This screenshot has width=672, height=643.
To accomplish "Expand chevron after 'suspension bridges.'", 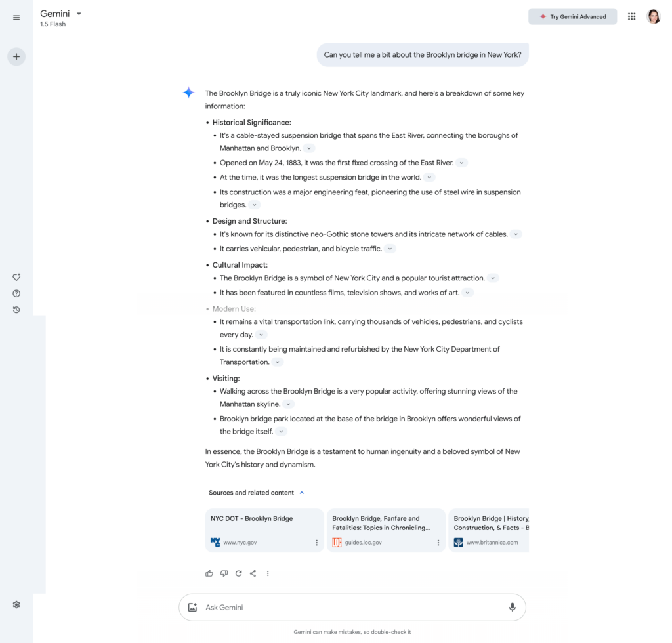I will pos(255,205).
